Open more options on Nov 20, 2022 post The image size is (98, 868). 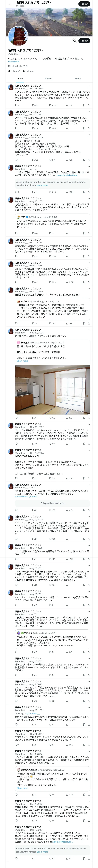89,424
